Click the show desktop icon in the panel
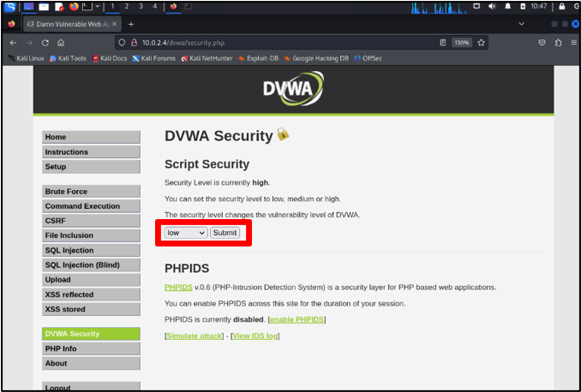The width and height of the screenshot is (581, 392). pos(28,6)
